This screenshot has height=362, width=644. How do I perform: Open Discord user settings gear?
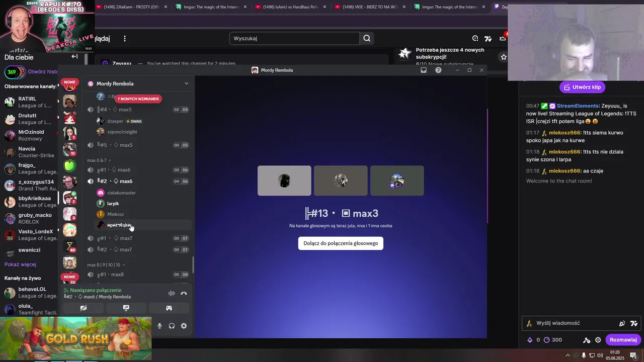pos(184,326)
